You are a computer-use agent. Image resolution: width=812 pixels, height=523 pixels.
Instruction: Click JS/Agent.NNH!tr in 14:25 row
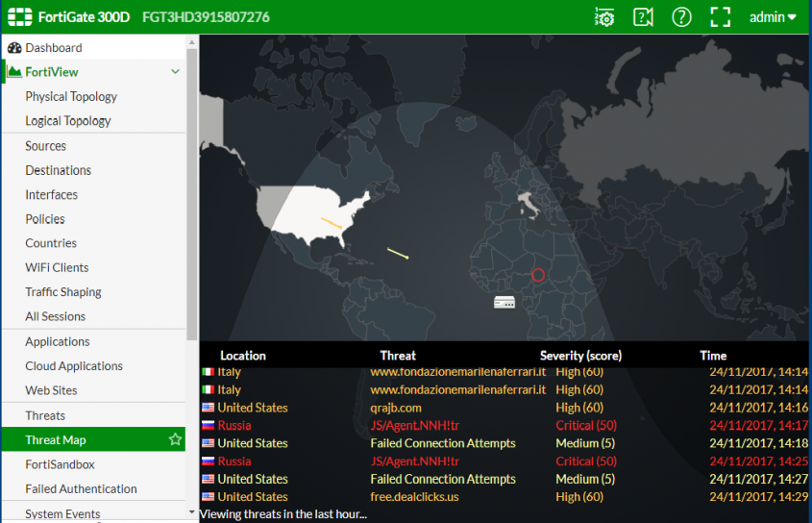(x=415, y=461)
